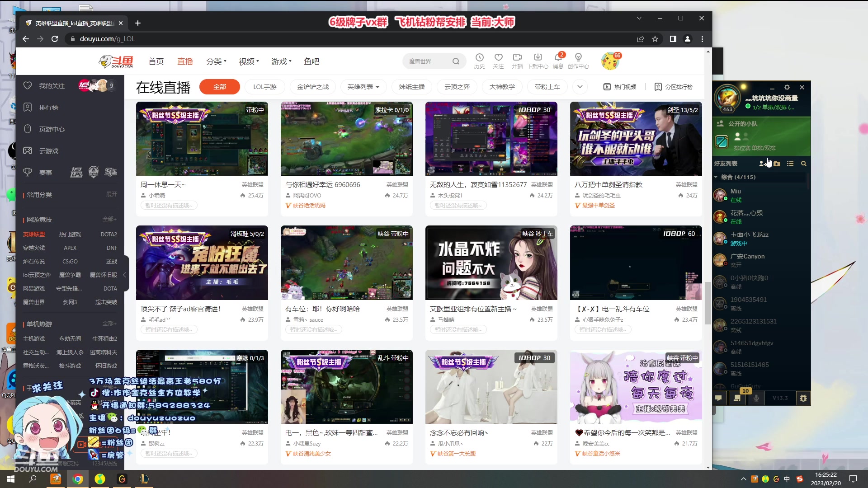Click CS:GO in the sidebar categories
The image size is (868, 488).
70,262
